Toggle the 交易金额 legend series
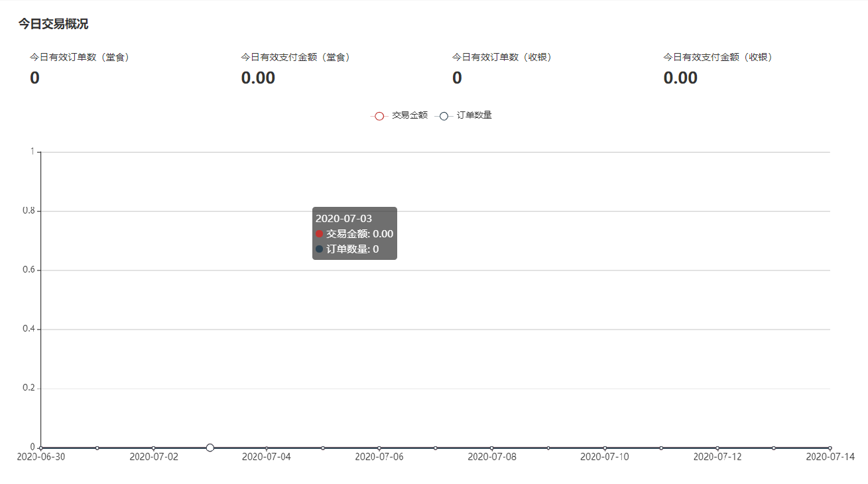868x484 pixels. [399, 115]
